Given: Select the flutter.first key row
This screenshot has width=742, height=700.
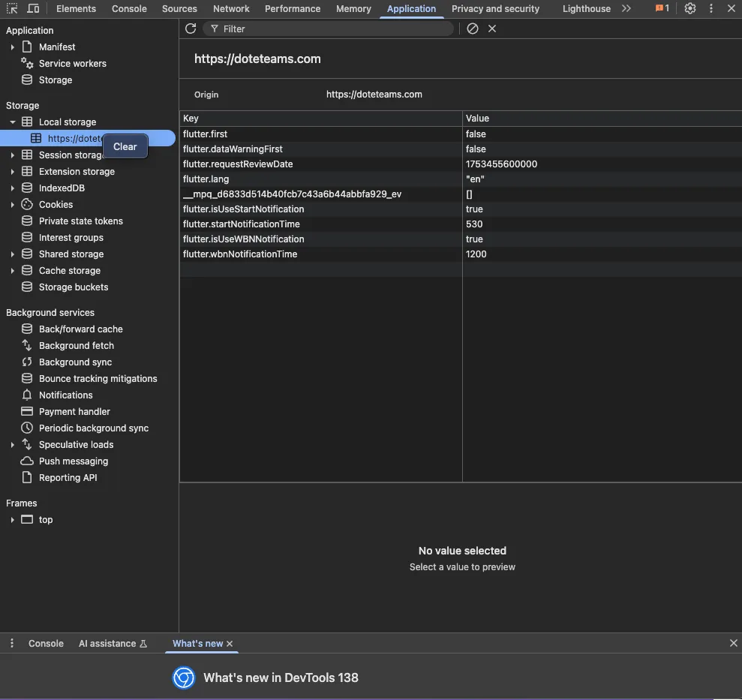Looking at the screenshot, I should (205, 134).
